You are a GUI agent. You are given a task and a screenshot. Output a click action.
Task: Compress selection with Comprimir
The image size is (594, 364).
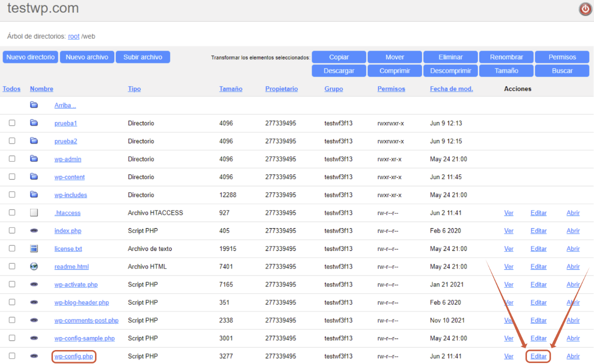(x=395, y=71)
